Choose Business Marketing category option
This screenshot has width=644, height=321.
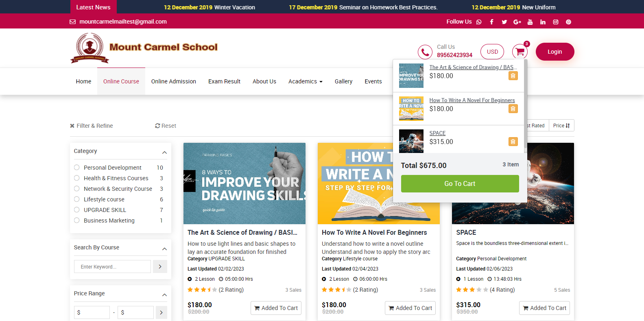77,221
